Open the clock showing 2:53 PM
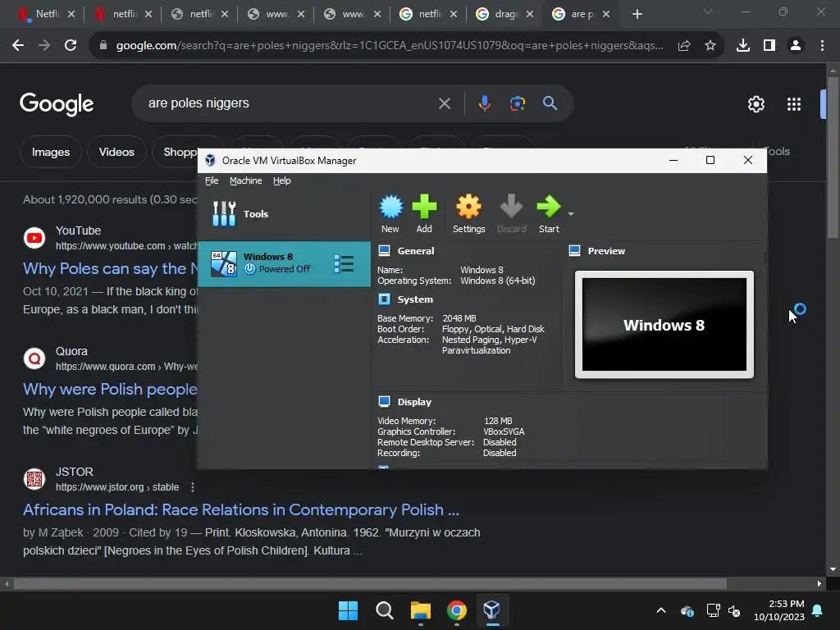This screenshot has width=840, height=630. coord(779,610)
